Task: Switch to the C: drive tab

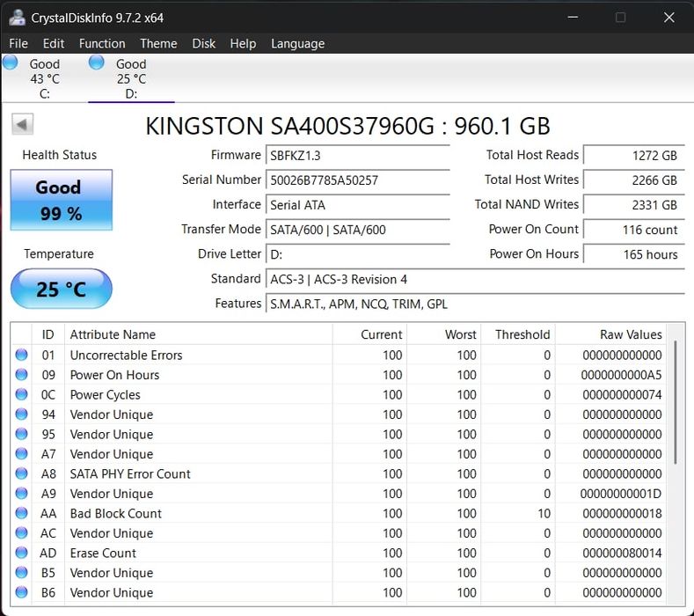Action: 44,78
